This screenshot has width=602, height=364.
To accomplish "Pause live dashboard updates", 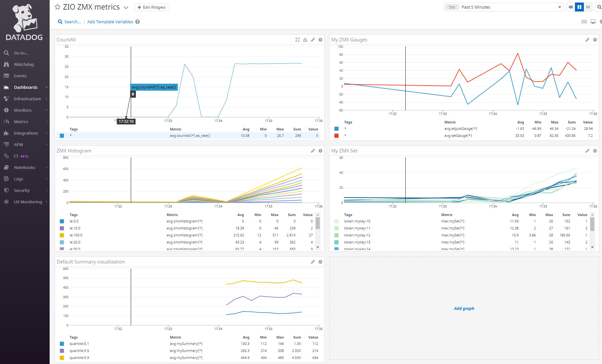I will [579, 7].
